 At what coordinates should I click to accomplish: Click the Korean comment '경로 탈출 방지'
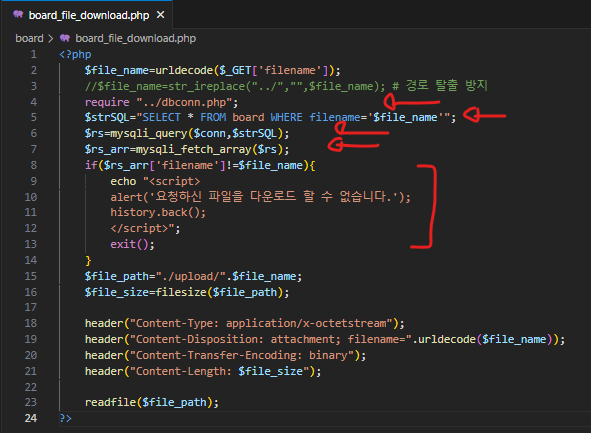click(x=447, y=85)
